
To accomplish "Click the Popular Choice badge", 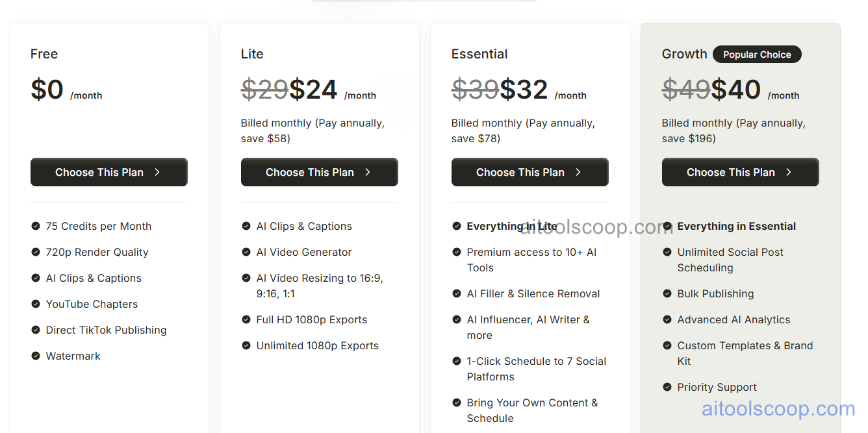I will [x=757, y=55].
